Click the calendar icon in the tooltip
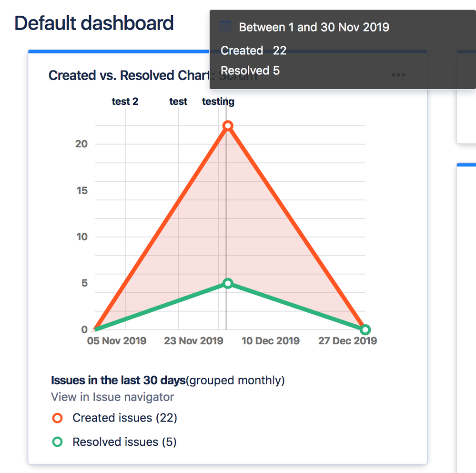 [x=224, y=26]
